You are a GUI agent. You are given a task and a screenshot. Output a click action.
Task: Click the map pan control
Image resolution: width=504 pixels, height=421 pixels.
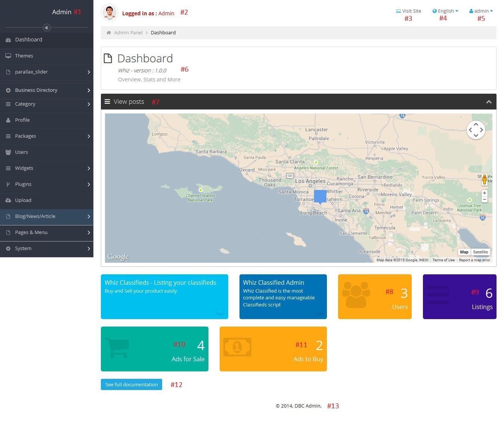click(x=476, y=130)
